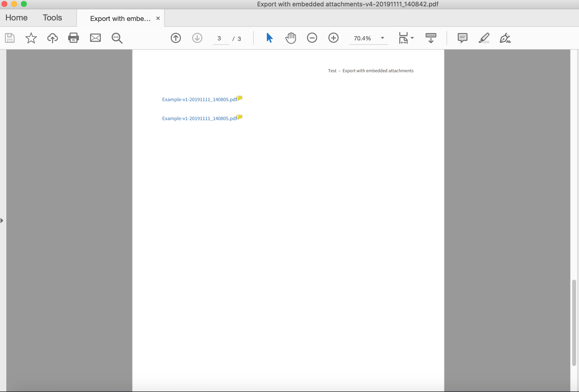Select the Highlight text tool

[484, 38]
